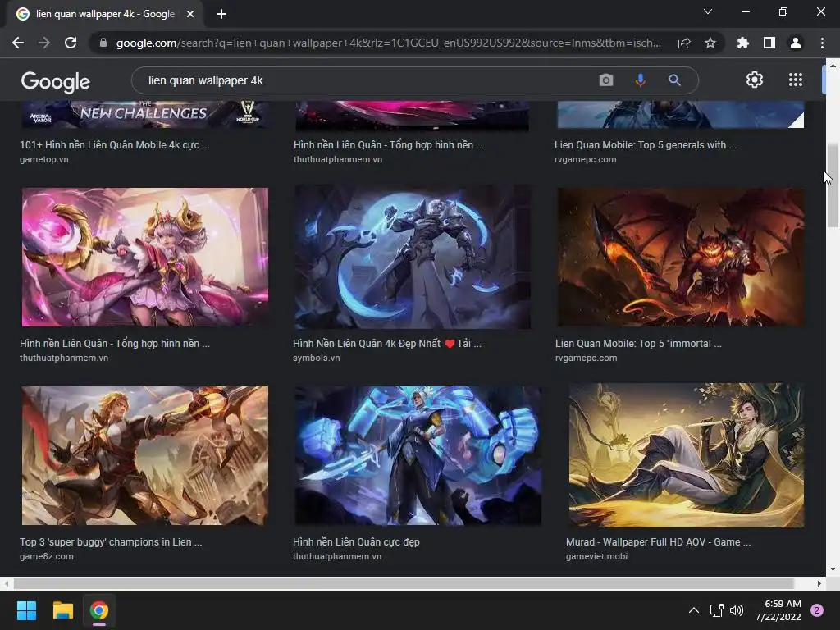Open Chrome side panel icon
The image size is (840, 630).
click(x=769, y=43)
